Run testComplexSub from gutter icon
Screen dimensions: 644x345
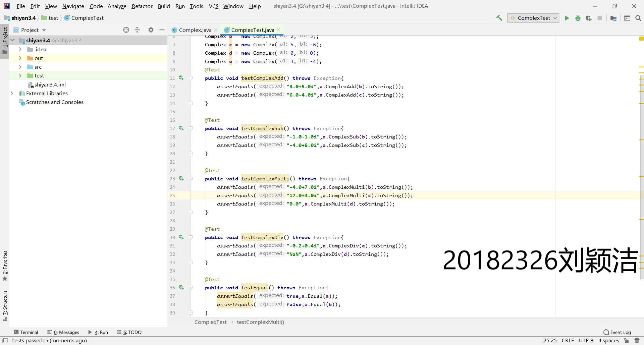click(x=181, y=128)
